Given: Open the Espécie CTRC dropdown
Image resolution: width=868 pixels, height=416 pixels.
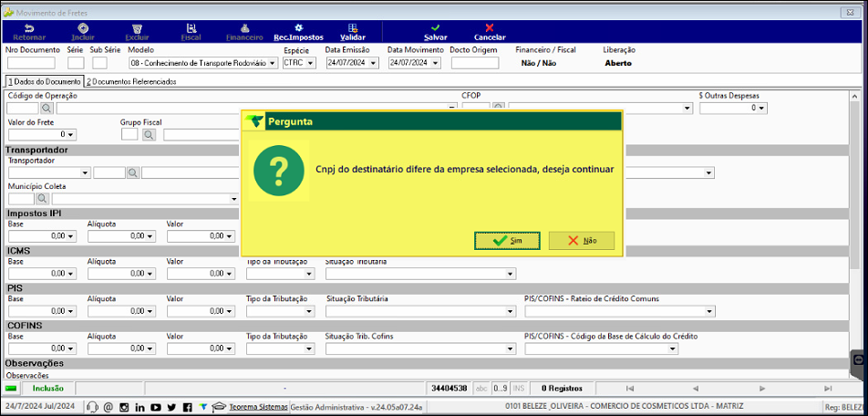Looking at the screenshot, I should (x=311, y=63).
